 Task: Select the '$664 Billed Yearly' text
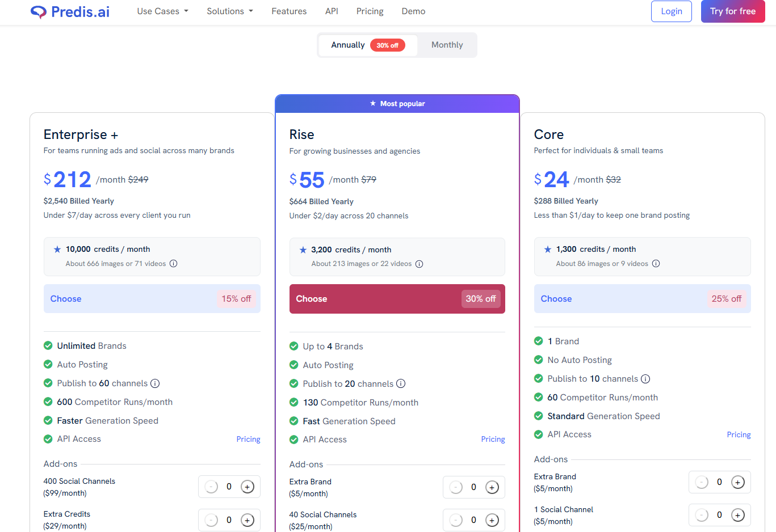click(x=321, y=202)
